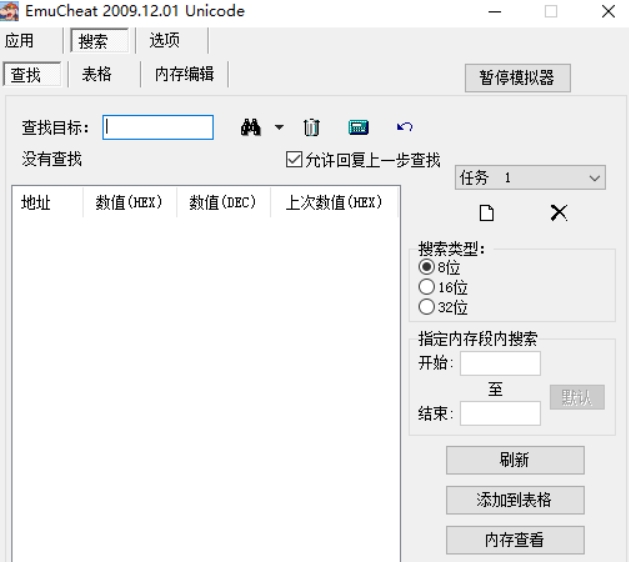The width and height of the screenshot is (629, 562).
Task: Click the 开始 address input field
Action: click(x=500, y=363)
